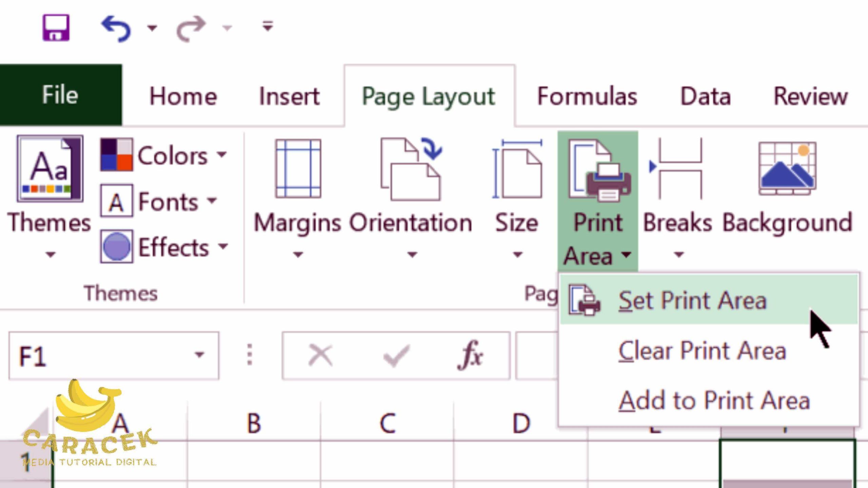Choose Set Print Area from menu

692,300
